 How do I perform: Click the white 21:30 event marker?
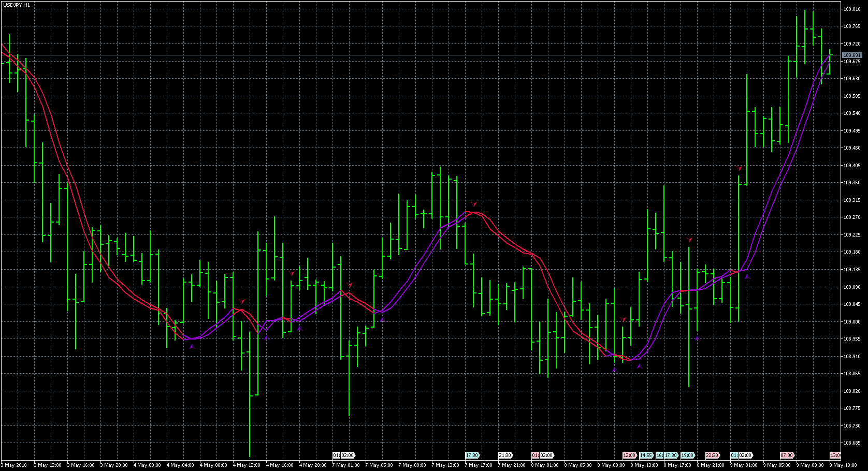[505, 455]
